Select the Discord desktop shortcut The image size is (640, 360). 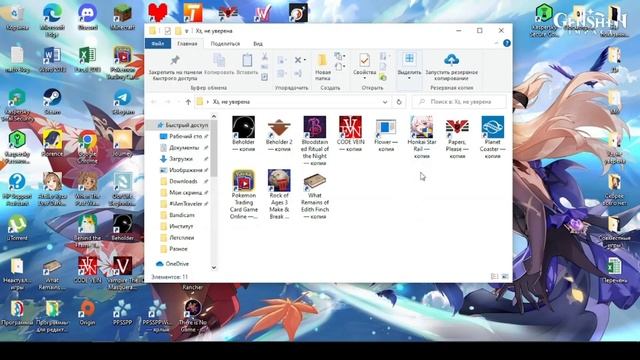click(x=87, y=18)
